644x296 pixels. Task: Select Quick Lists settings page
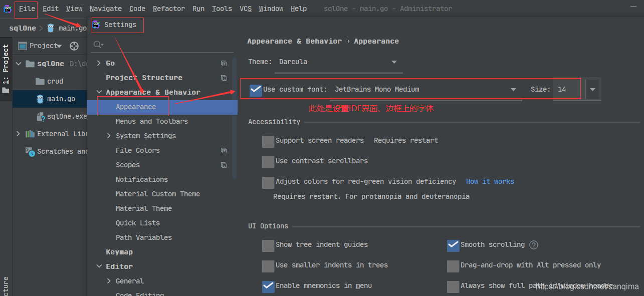tap(138, 223)
